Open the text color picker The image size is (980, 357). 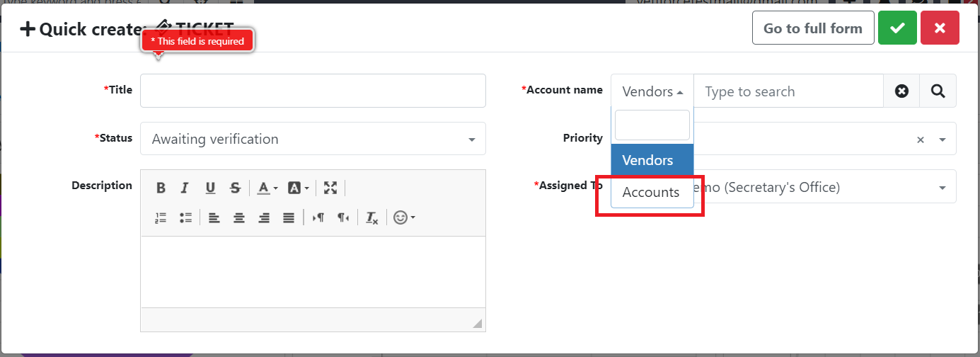(267, 188)
